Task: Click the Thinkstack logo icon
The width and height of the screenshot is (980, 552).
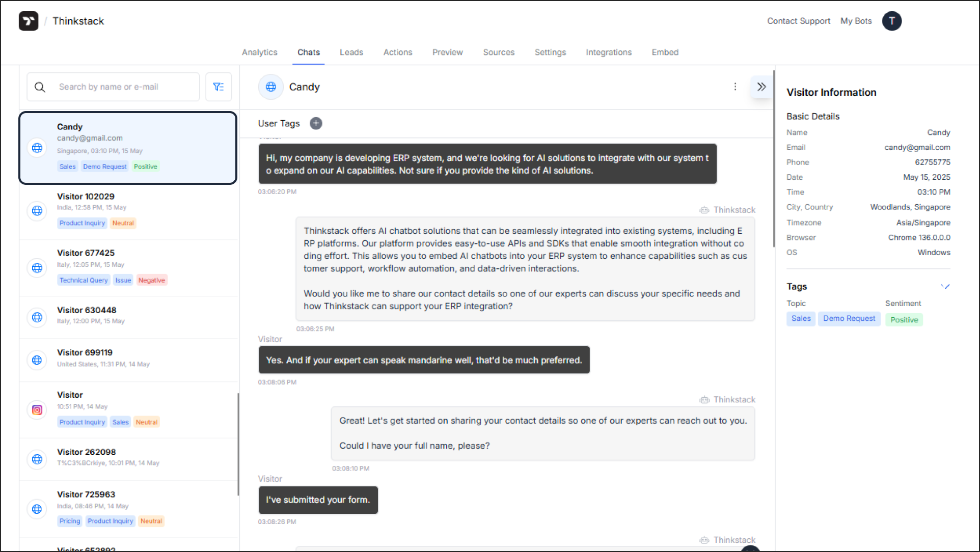Action: (29, 21)
